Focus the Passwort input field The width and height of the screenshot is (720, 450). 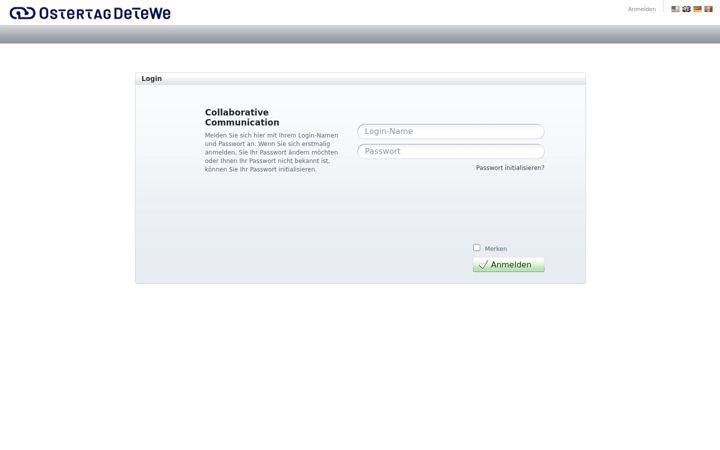pyautogui.click(x=450, y=152)
